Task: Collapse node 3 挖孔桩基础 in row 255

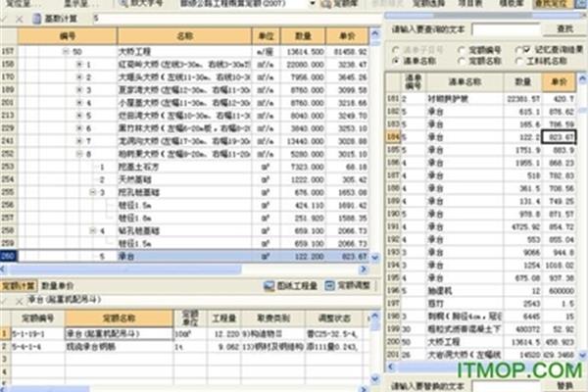Action: pos(93,192)
